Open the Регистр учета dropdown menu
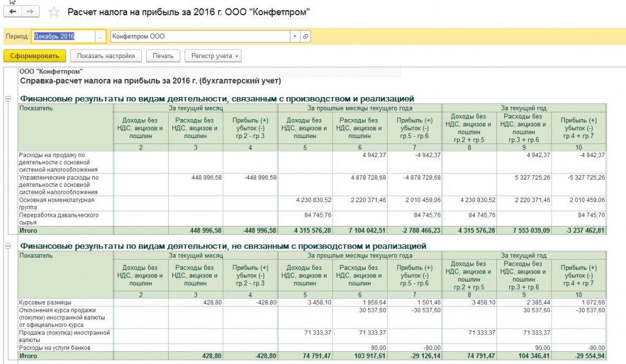Image resolution: width=626 pixels, height=364 pixels. (213, 56)
